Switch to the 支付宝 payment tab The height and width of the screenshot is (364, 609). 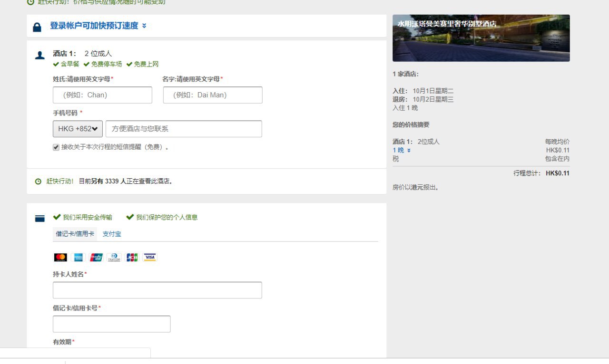[112, 234]
